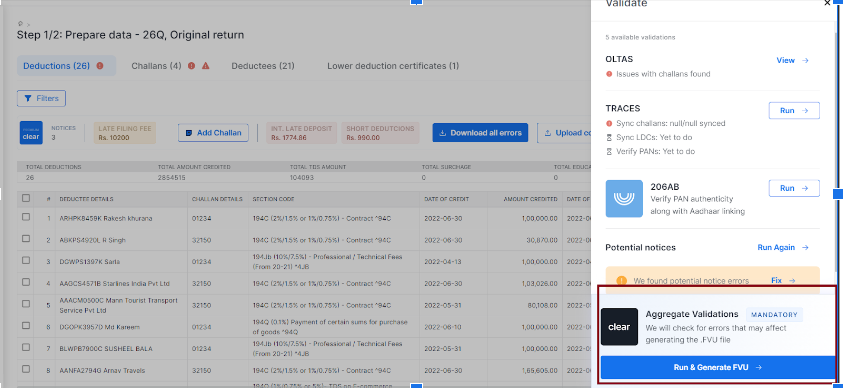Viewport: 843px width, 388px height.
Task: Click the orange warning icon in potential notice banner
Action: [x=621, y=281]
